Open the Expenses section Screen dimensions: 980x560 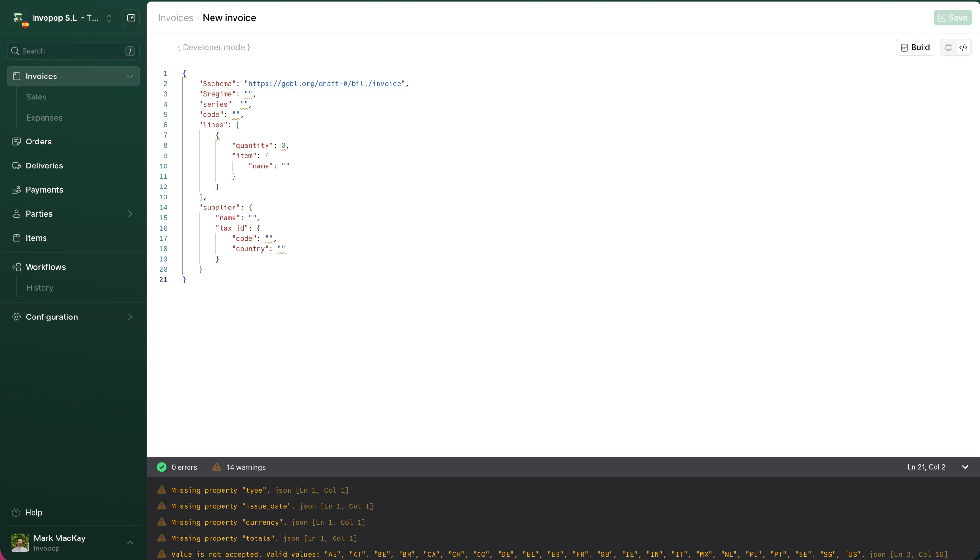(44, 117)
